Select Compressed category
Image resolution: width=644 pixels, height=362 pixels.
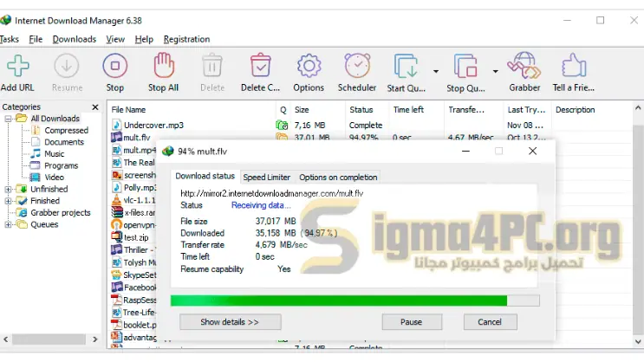tap(66, 131)
